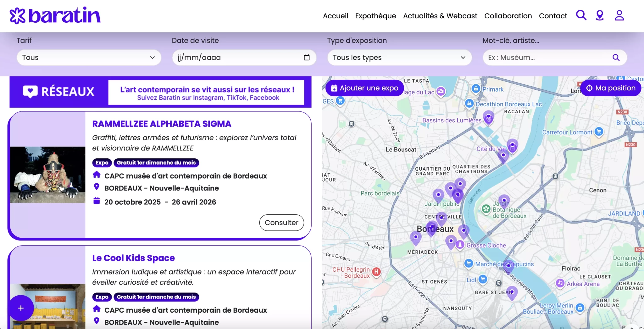Viewport: 644px width, 329px height.
Task: Open the Collaboration menu item
Action: pos(508,16)
